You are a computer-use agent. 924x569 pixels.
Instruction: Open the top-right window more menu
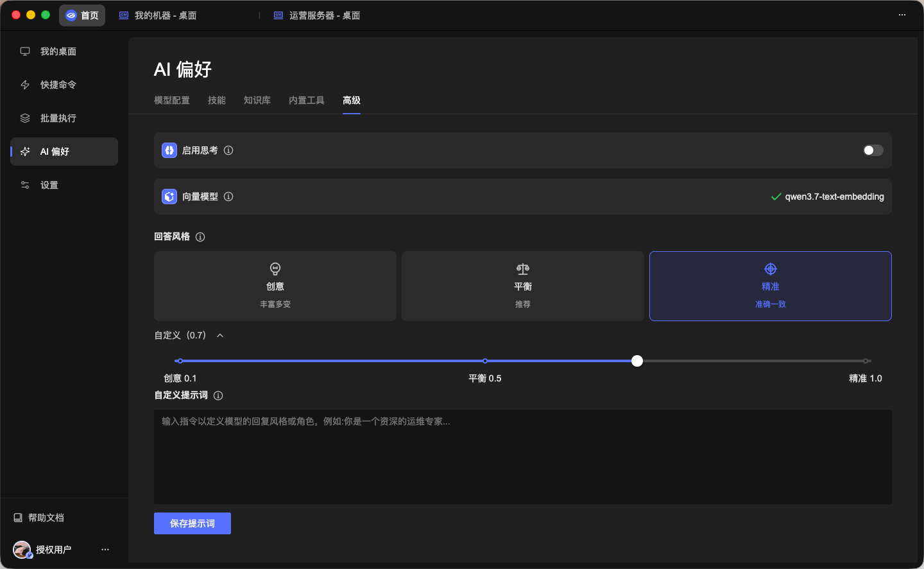click(902, 15)
